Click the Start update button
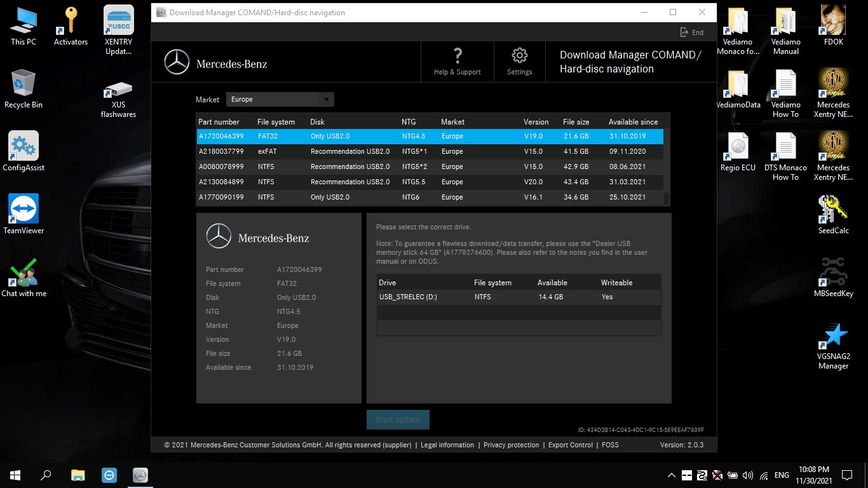Viewport: 868px width, 488px height. pyautogui.click(x=398, y=420)
